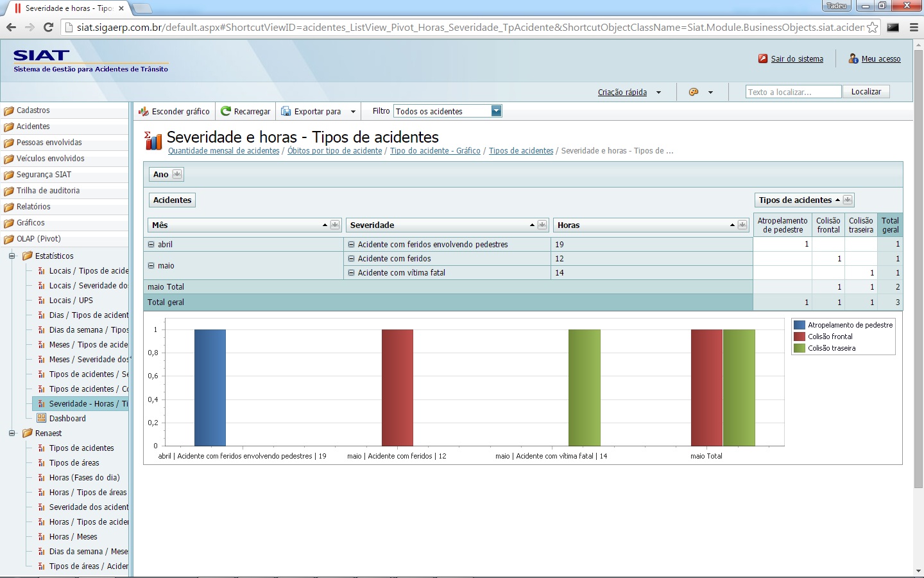Click the Meu acesso user icon
This screenshot has height=578, width=924.
tap(853, 58)
